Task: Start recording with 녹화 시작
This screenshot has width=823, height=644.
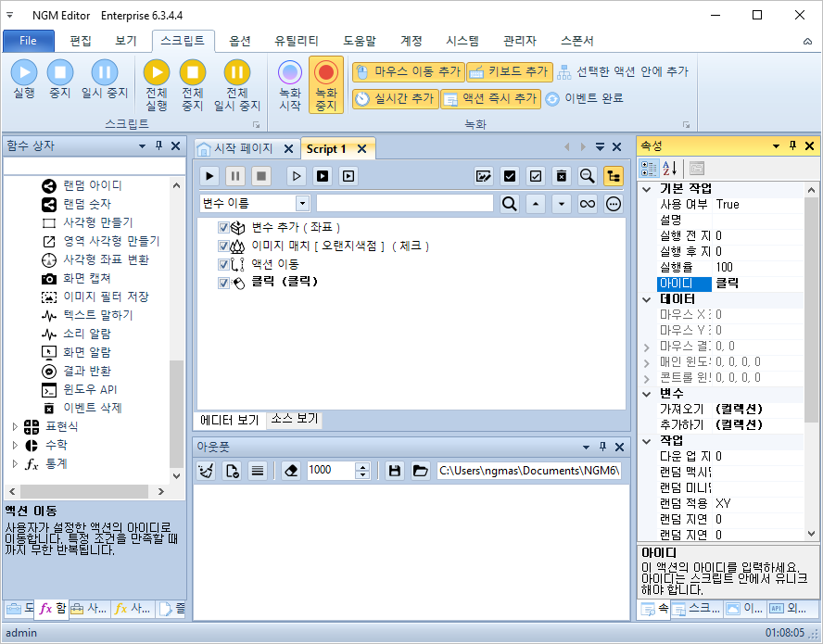Action: point(290,85)
